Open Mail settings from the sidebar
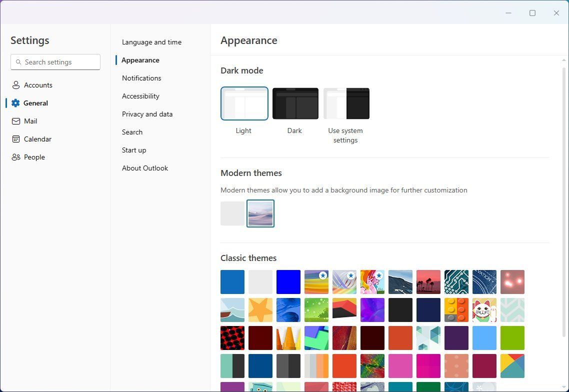569x392 pixels. pos(30,121)
